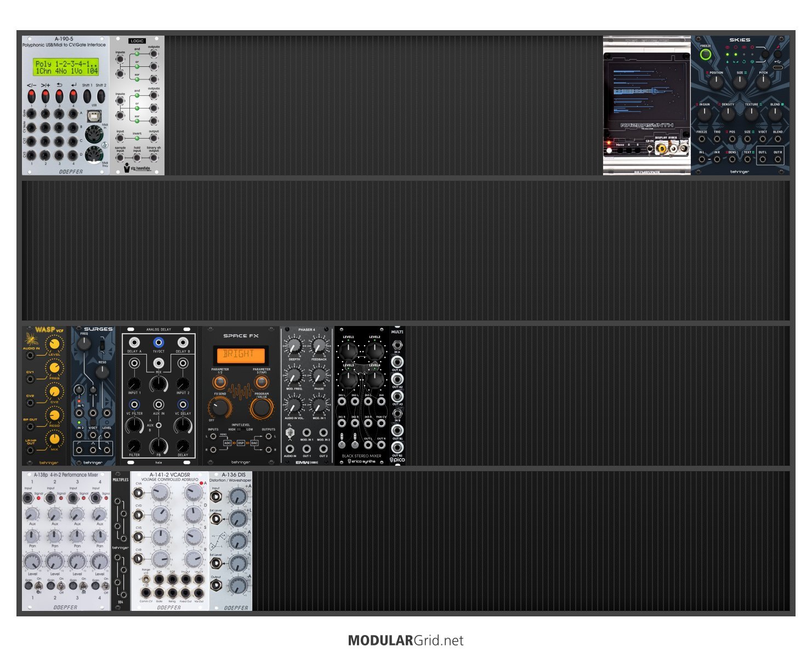
Task: Click the V/OCT jack on Skies
Action: click(x=763, y=139)
